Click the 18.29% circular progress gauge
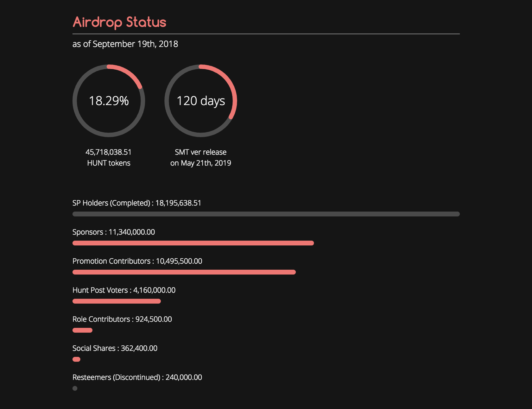 pyautogui.click(x=109, y=101)
